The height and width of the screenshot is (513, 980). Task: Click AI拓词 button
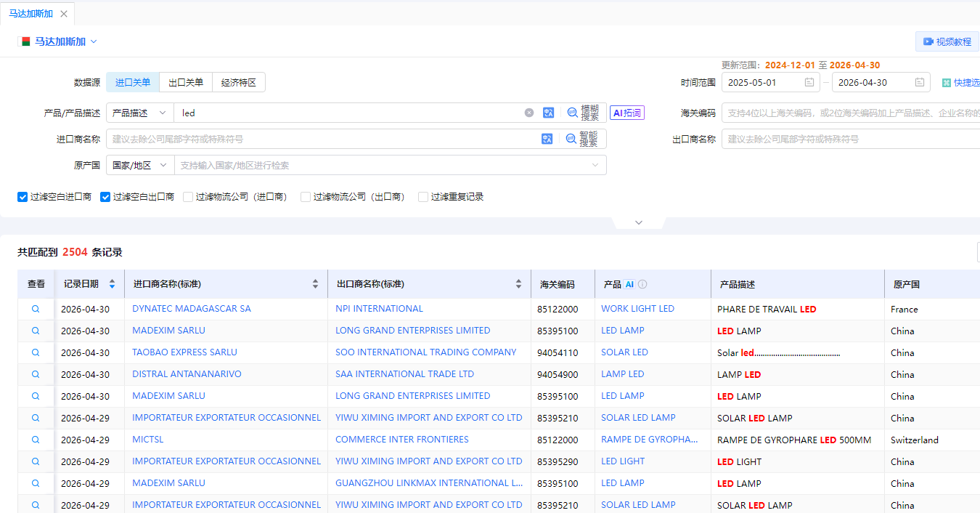pos(627,113)
